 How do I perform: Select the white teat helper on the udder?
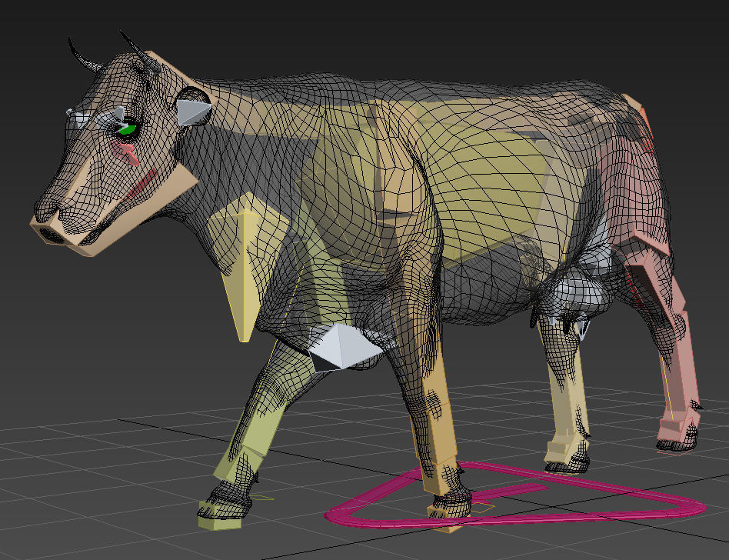583,328
